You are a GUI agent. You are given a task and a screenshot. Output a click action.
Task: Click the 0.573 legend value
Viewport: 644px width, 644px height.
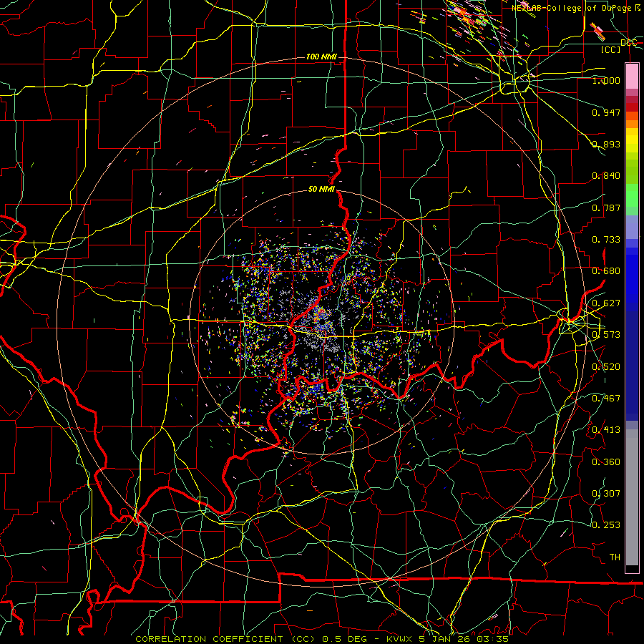tap(606, 335)
